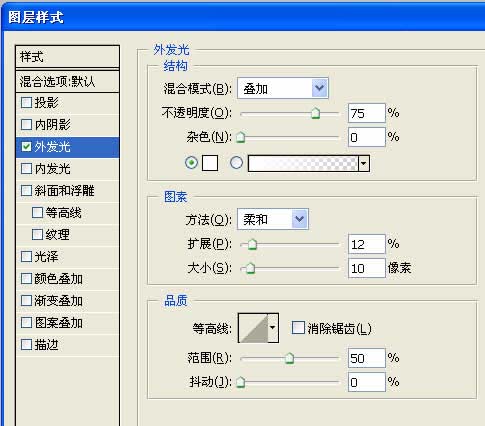Image resolution: width=485 pixels, height=426 pixels.
Task: Select the 纹理 row label
Action: point(57,235)
